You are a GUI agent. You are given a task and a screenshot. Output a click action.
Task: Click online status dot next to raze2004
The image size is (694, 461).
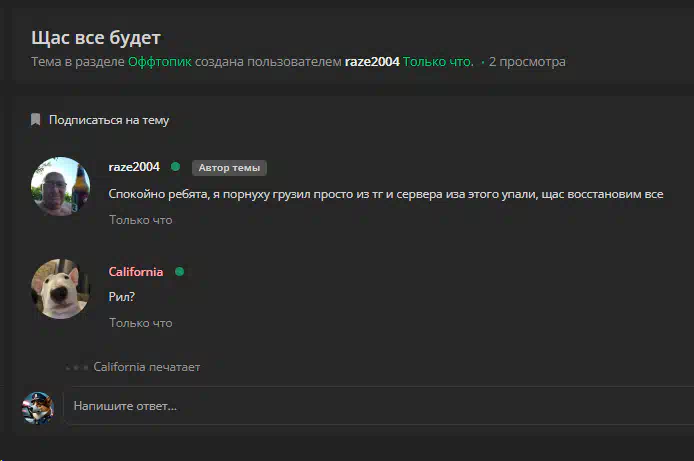[175, 167]
